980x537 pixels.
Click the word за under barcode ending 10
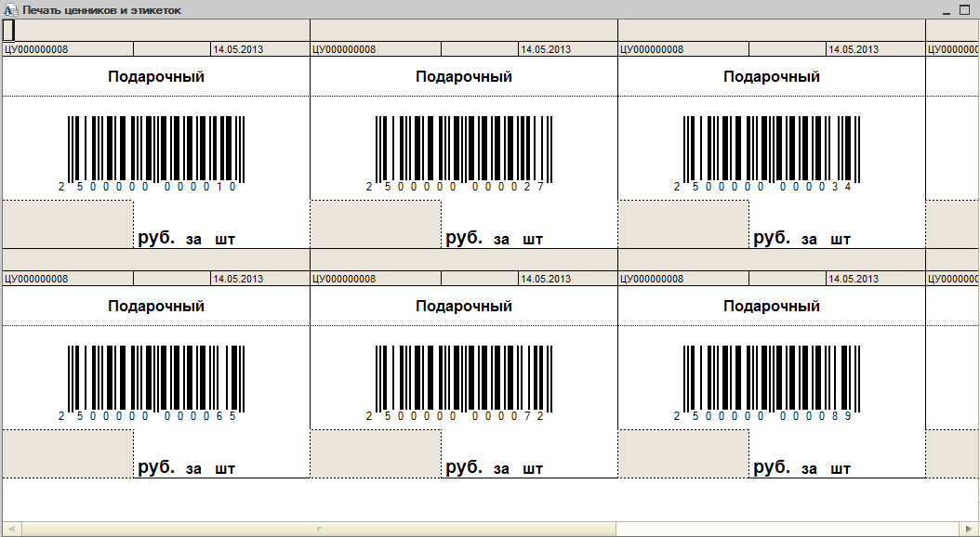(x=193, y=239)
